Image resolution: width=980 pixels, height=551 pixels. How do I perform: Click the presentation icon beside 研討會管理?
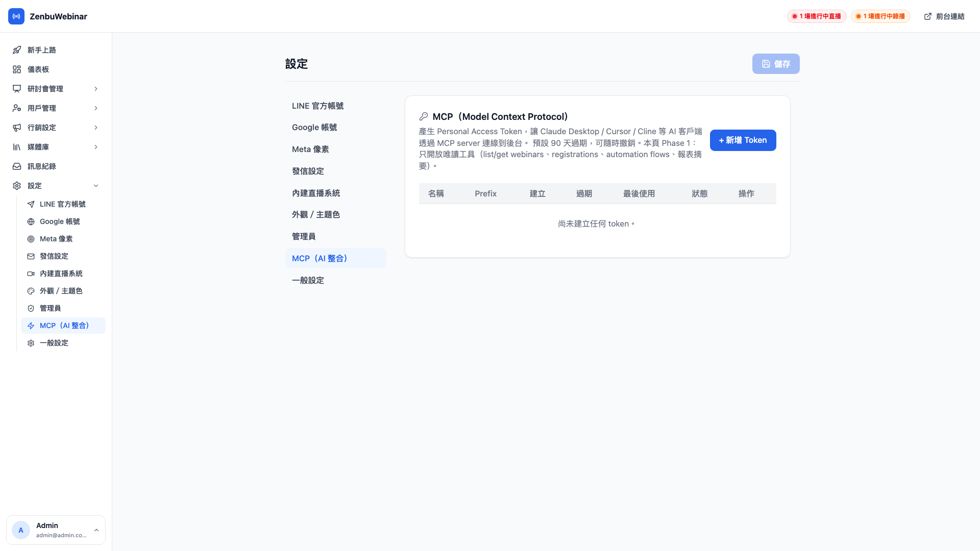pyautogui.click(x=17, y=89)
